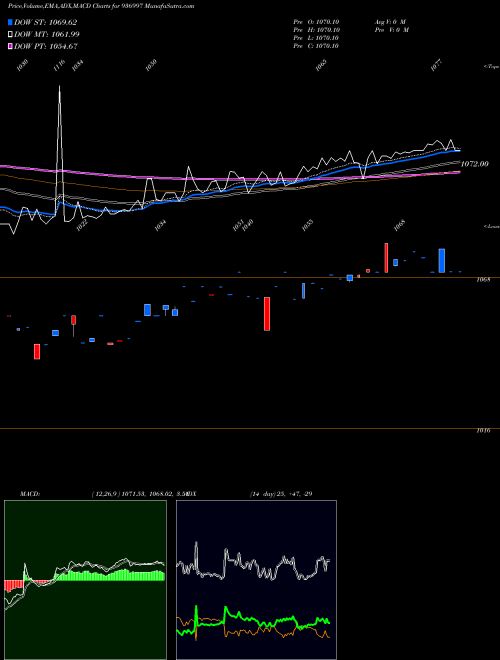Click the 1016 lower gridline price label
Image resolution: width=500 pixels, height=660 pixels.
click(483, 431)
